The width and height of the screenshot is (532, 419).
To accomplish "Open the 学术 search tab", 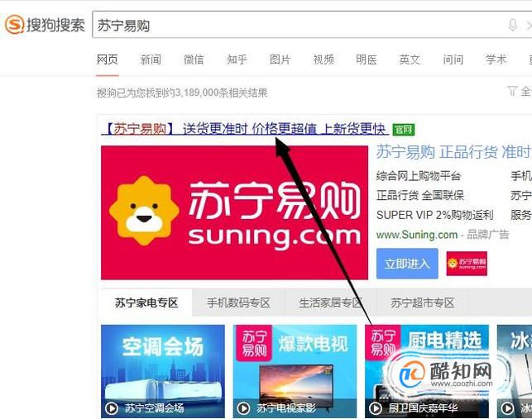I will 496,60.
